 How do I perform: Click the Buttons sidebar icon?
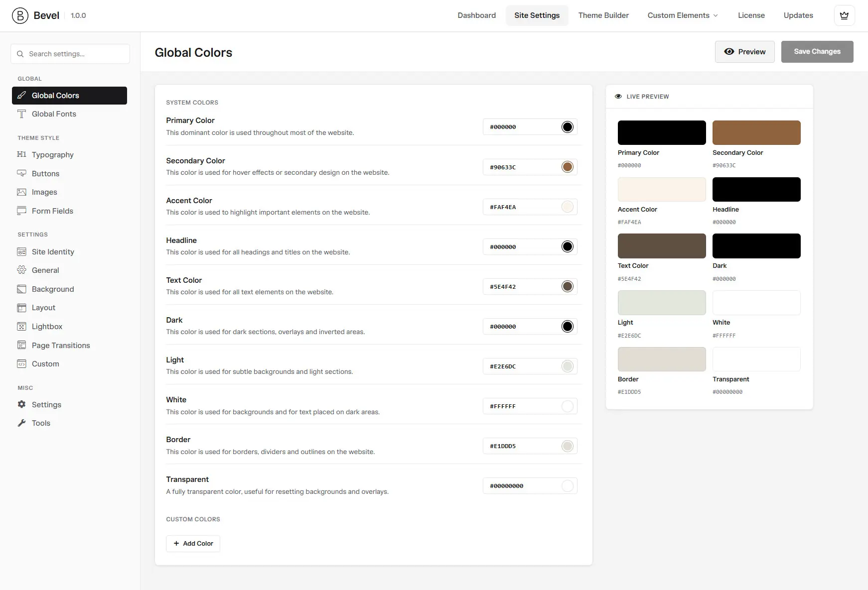[21, 173]
